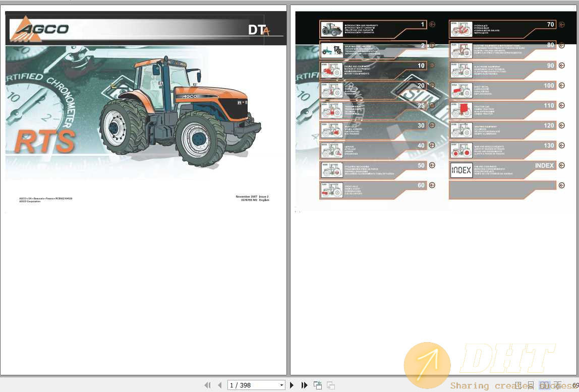Click the previous page arrow icon
Viewport: 579px width, 392px height.
pos(220,385)
